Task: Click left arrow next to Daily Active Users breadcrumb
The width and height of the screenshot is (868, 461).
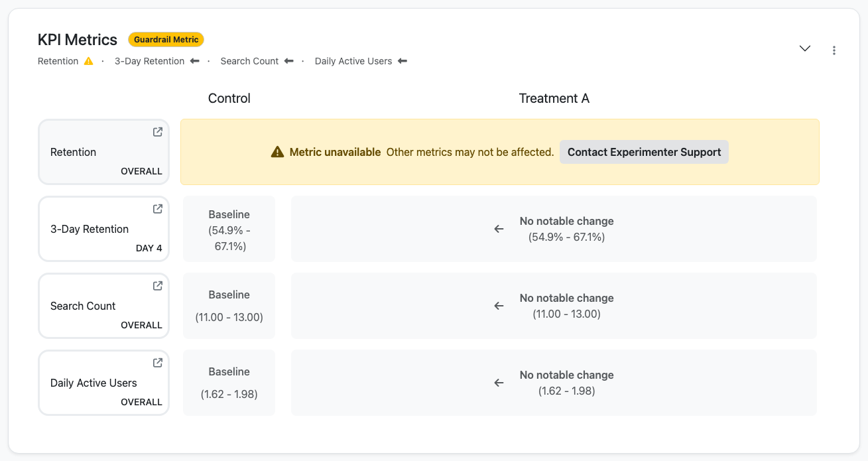Action: [x=402, y=61]
